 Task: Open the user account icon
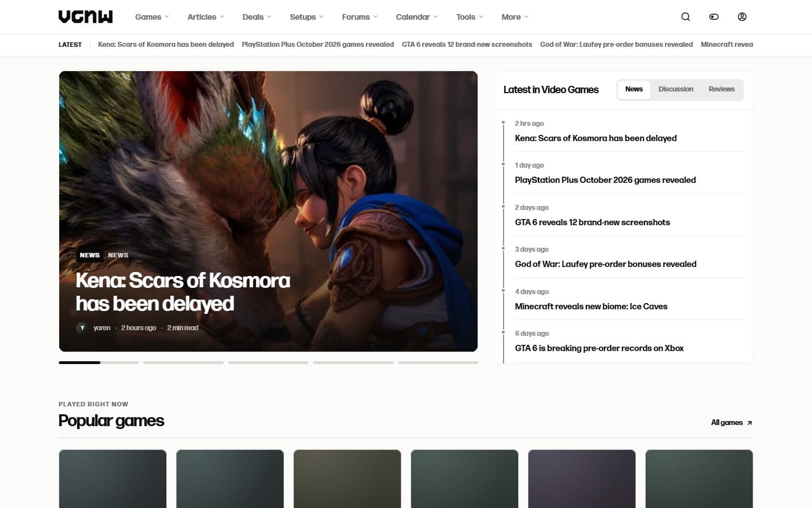coord(742,17)
